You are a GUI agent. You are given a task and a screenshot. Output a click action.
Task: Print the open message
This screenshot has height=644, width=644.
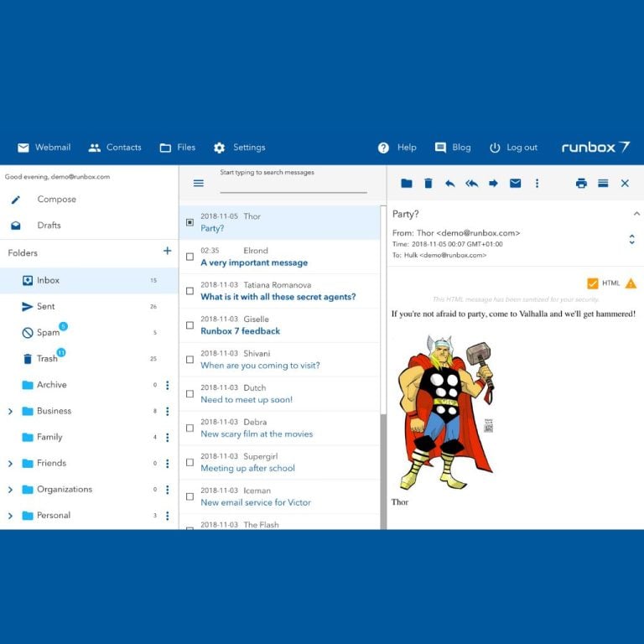(581, 183)
